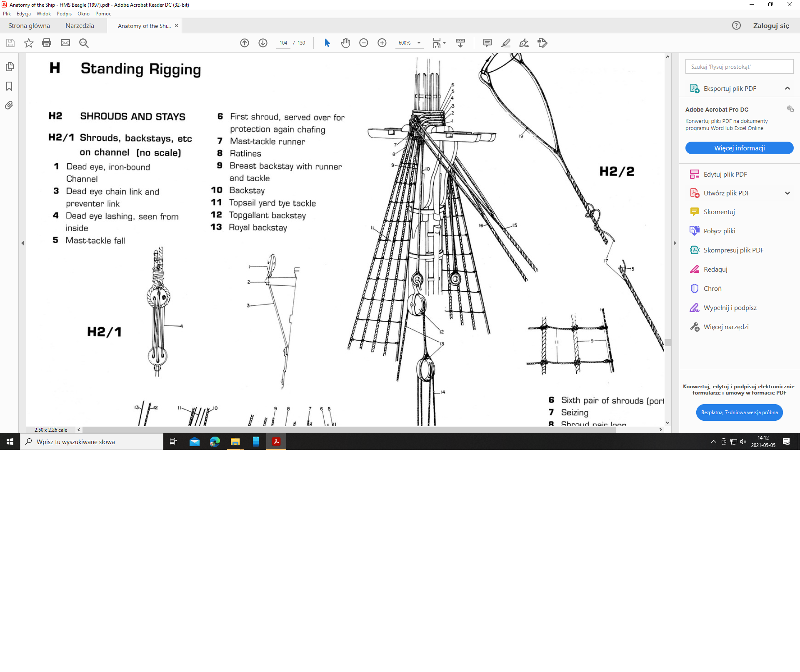Show the left navigation pane arrow
Viewport: 800px width, 672px height.
point(22,243)
